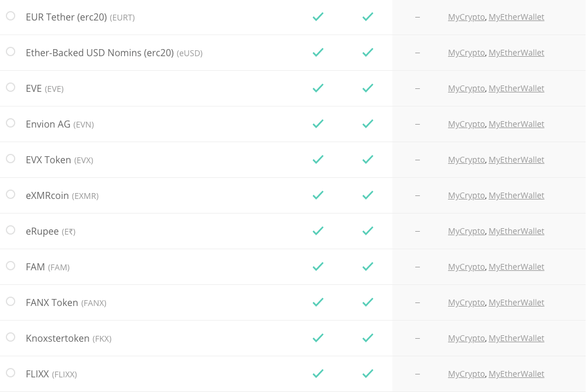Click the second checkmark in FANX Token row
The image size is (588, 392).
click(x=368, y=302)
